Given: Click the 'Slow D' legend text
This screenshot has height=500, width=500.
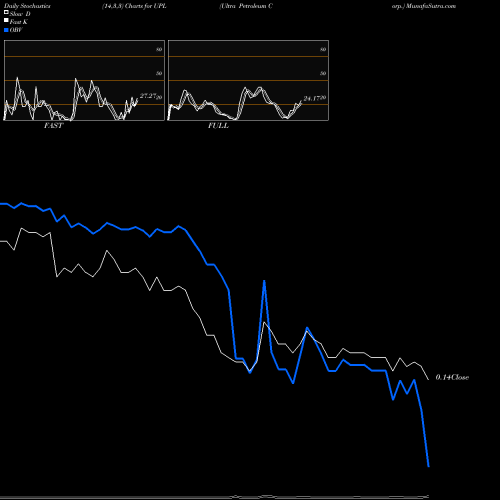Looking at the screenshot, I should coord(20,14).
